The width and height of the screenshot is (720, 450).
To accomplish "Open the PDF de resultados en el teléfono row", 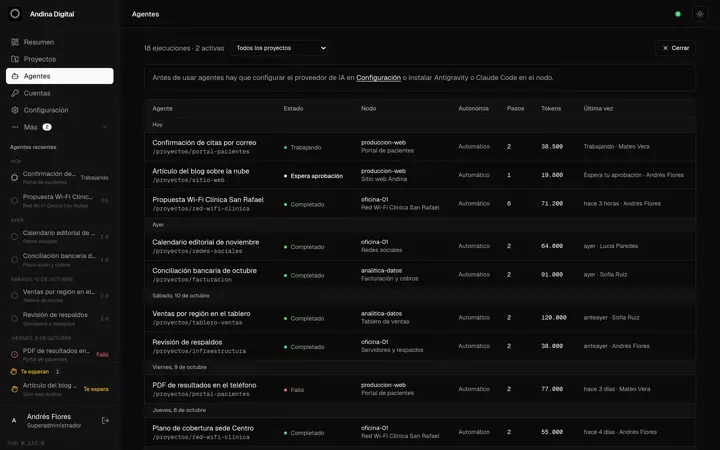I will (x=420, y=389).
